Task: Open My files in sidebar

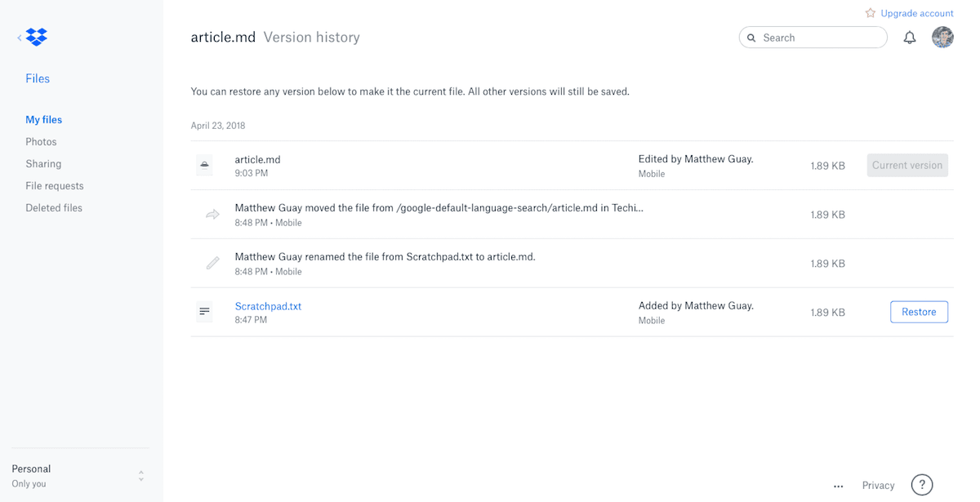Action: coord(44,120)
